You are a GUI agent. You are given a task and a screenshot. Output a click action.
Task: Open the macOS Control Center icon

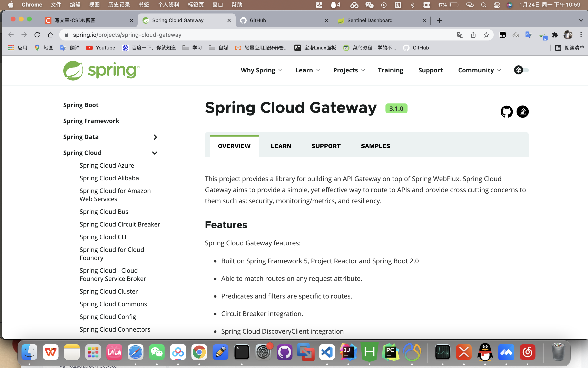click(497, 5)
